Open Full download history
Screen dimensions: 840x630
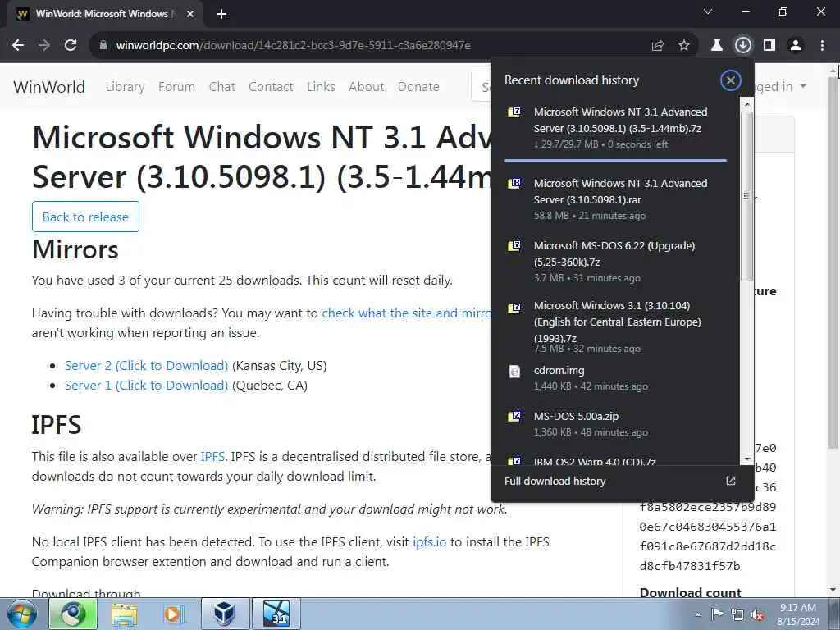tap(555, 481)
